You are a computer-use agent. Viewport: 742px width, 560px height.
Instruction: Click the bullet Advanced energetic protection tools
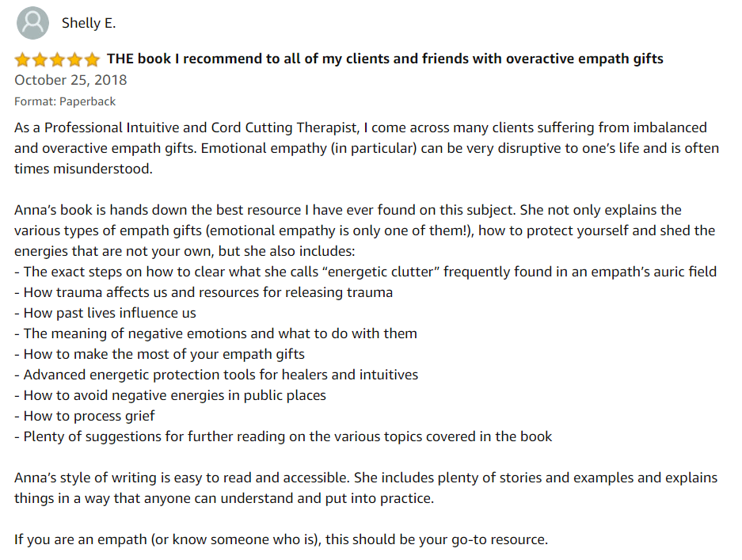tap(216, 375)
